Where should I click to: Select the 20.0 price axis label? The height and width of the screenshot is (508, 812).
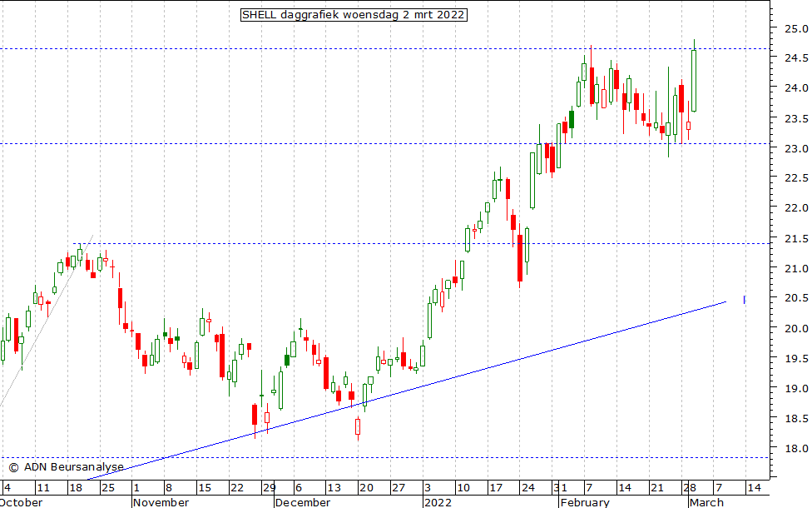click(x=796, y=329)
